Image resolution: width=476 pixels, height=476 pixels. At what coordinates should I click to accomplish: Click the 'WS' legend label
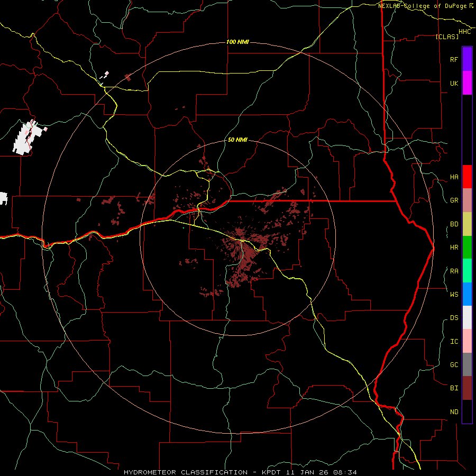pyautogui.click(x=454, y=295)
